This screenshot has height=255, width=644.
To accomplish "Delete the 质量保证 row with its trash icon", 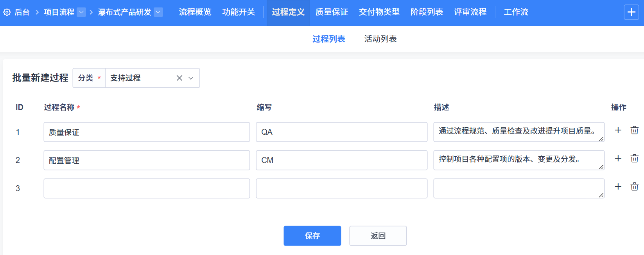I will pos(634,130).
